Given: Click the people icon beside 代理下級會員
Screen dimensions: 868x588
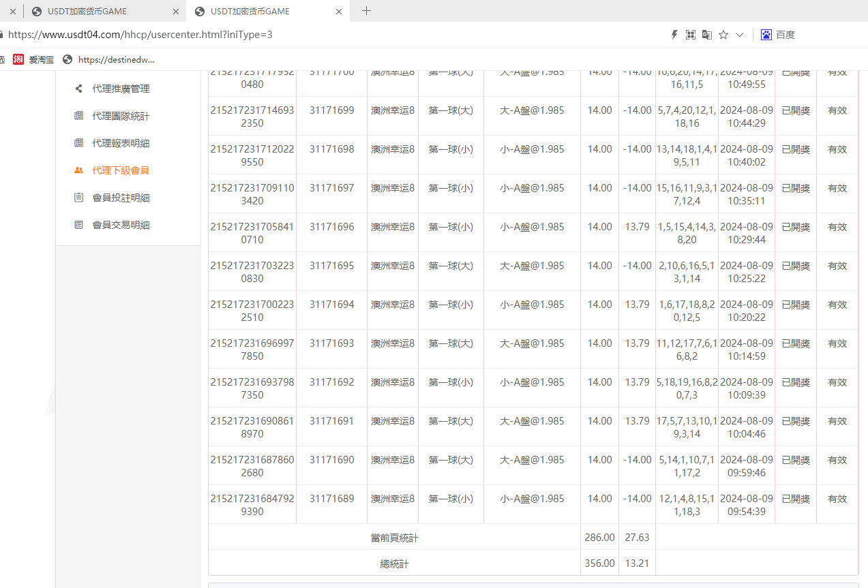Looking at the screenshot, I should pyautogui.click(x=79, y=170).
